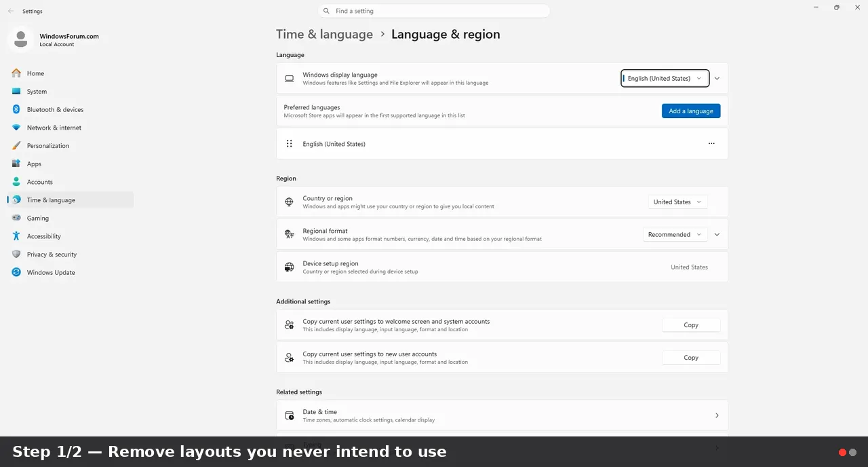This screenshot has width=868, height=467.
Task: Open the Apps section
Action: pos(71,164)
